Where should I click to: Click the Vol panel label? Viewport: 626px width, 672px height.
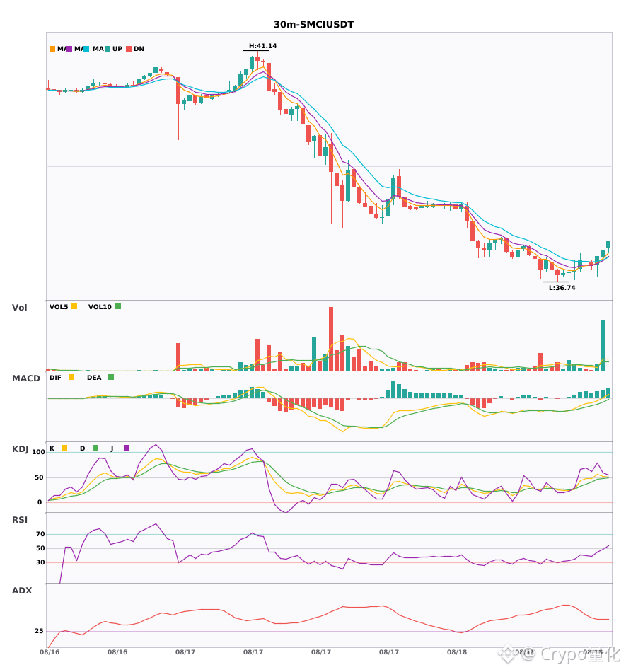point(19,307)
